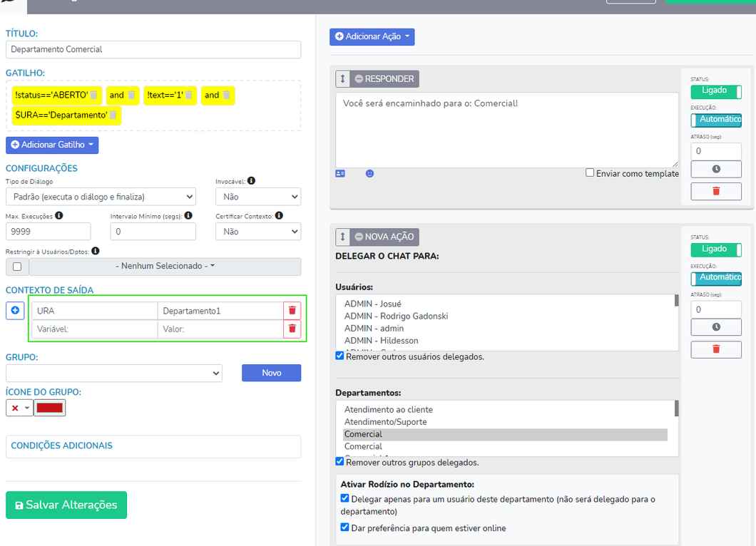Enable Enviar como template checkbox
Screen dimensions: 756x546
[590, 172]
